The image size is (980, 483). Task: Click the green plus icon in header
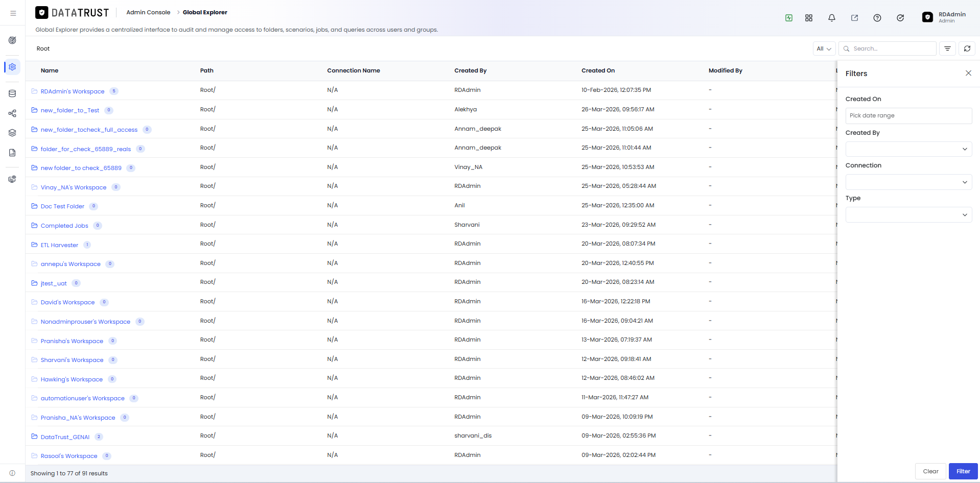789,18
